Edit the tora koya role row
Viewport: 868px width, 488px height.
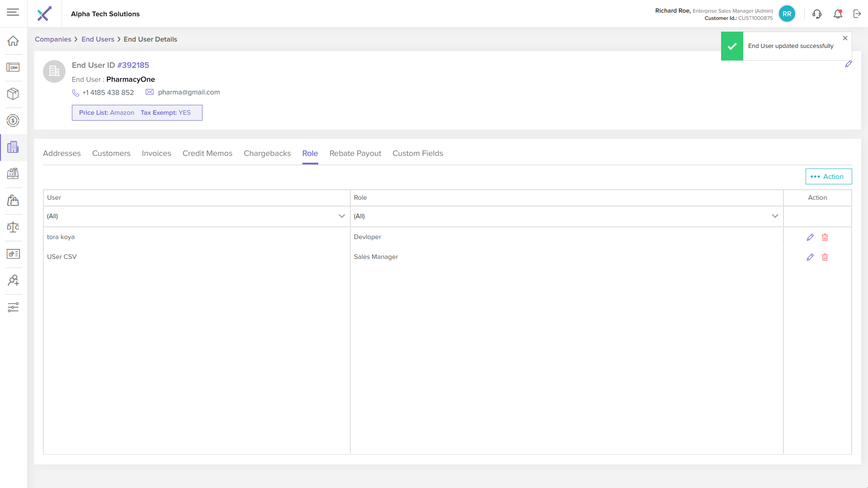810,237
